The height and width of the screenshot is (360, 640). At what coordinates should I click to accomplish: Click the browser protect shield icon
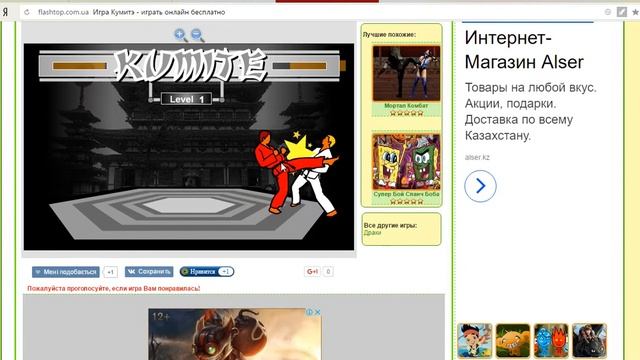coord(608,12)
